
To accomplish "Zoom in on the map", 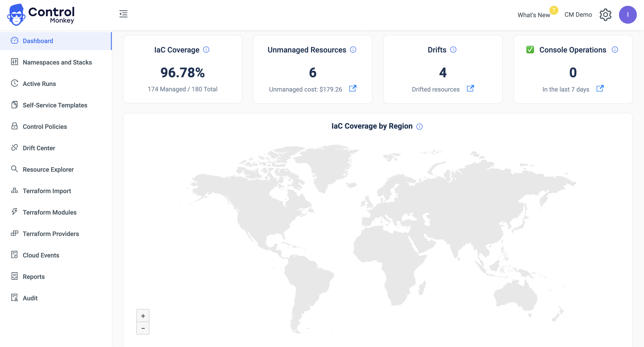I will coord(143,316).
